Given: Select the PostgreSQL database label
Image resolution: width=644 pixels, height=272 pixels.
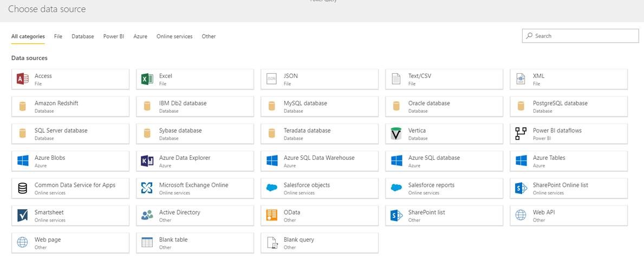Looking at the screenshot, I should click(x=560, y=103).
